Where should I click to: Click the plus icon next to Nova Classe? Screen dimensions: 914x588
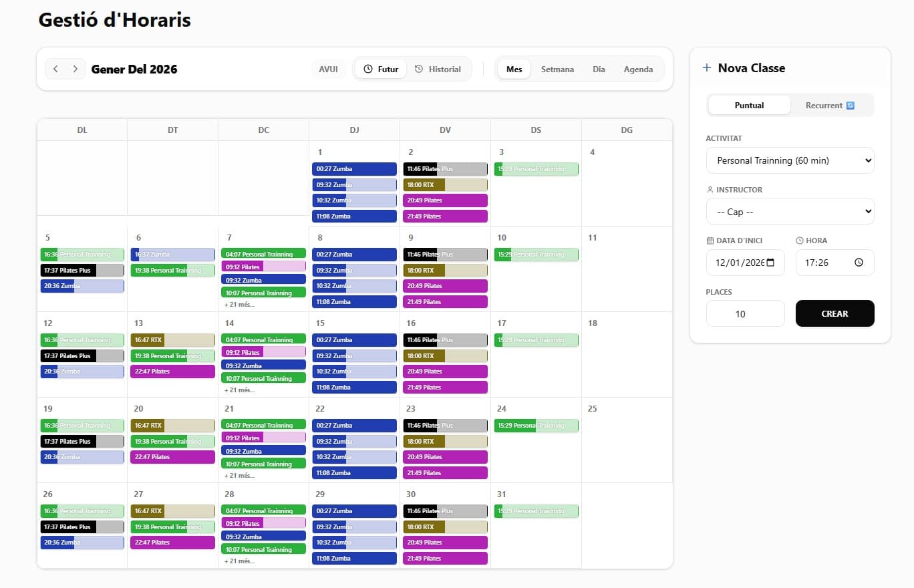tap(706, 67)
